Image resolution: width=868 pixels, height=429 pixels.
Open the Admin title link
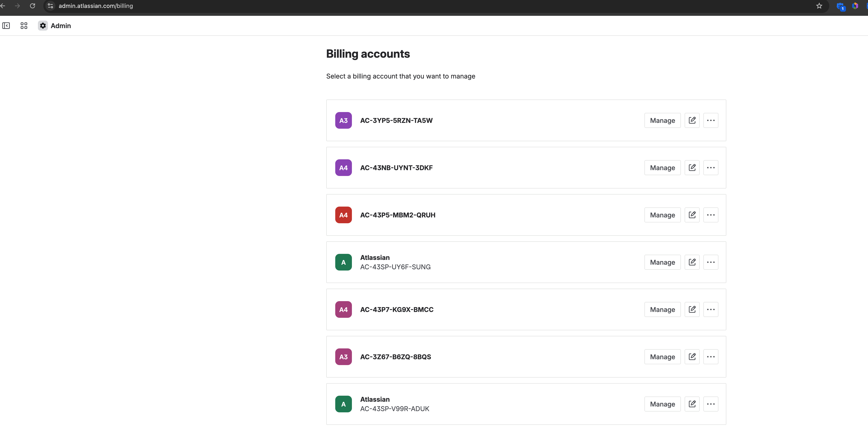pyautogui.click(x=61, y=26)
